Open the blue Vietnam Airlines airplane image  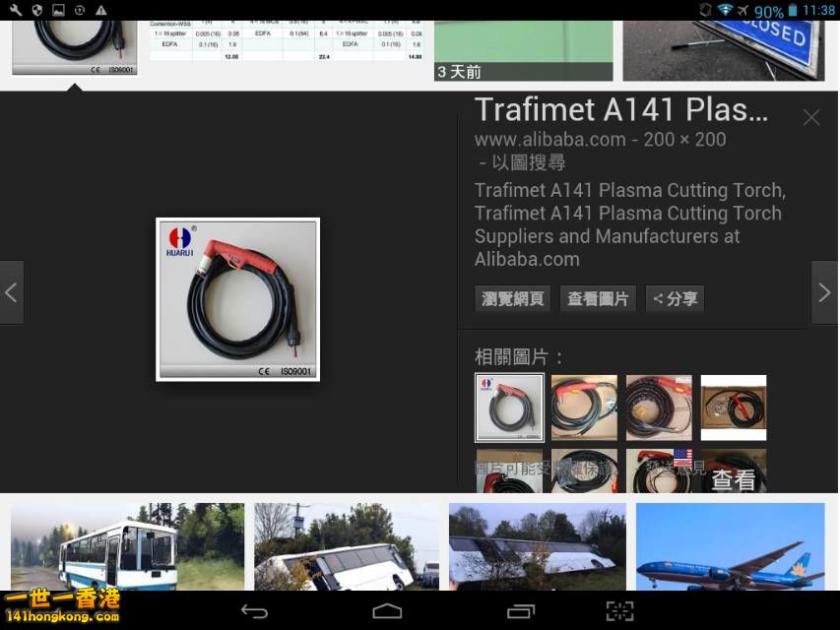coord(730,546)
